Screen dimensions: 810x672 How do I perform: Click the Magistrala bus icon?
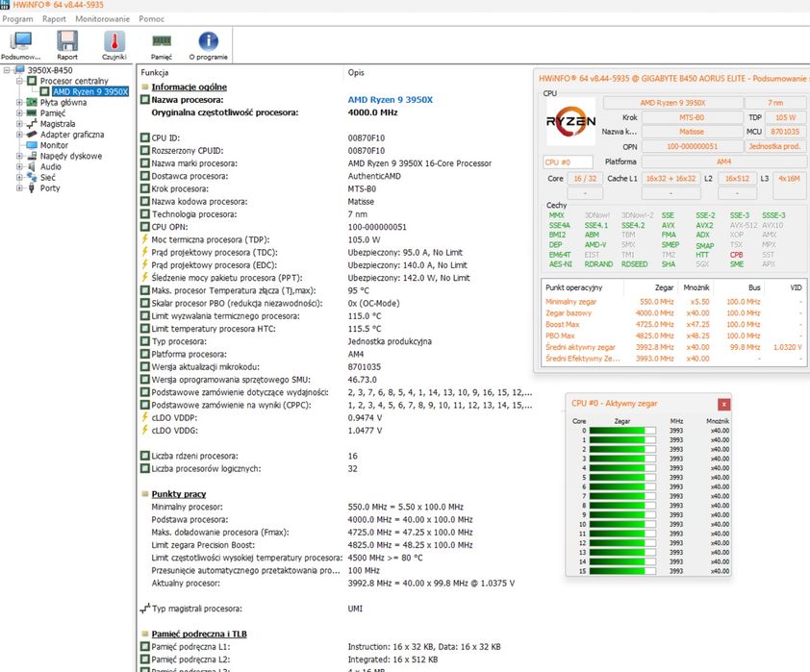point(32,124)
